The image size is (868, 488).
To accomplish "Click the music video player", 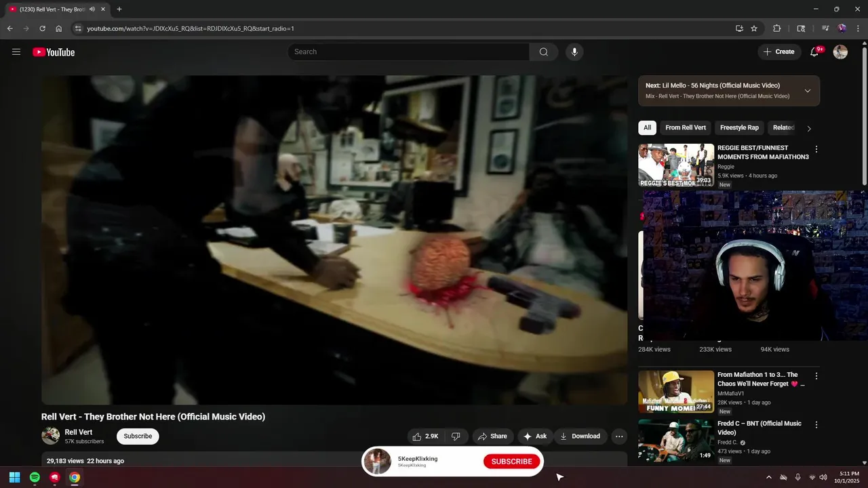I will (x=334, y=240).
